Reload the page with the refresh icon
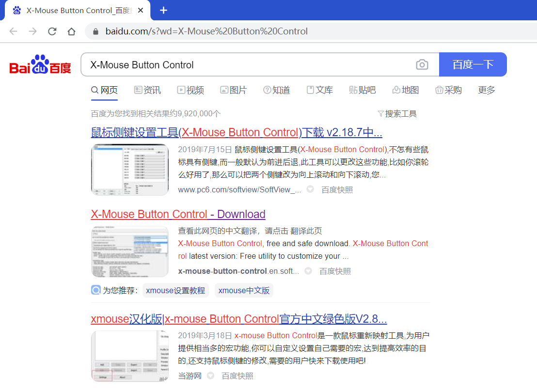Image resolution: width=537 pixels, height=392 pixels. (x=52, y=31)
